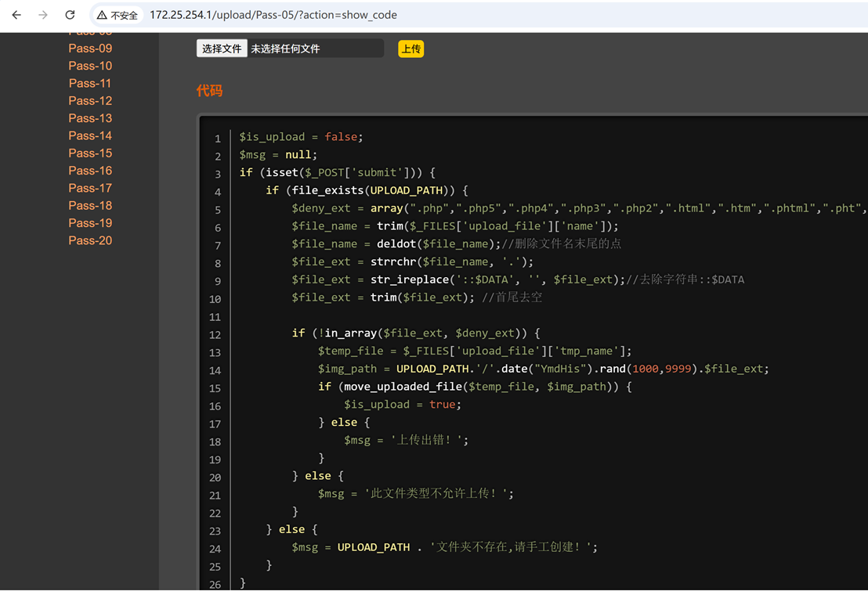This screenshot has height=591, width=868.
Task: Click the '此文件类型不允许上传!' message line
Action: click(x=416, y=494)
